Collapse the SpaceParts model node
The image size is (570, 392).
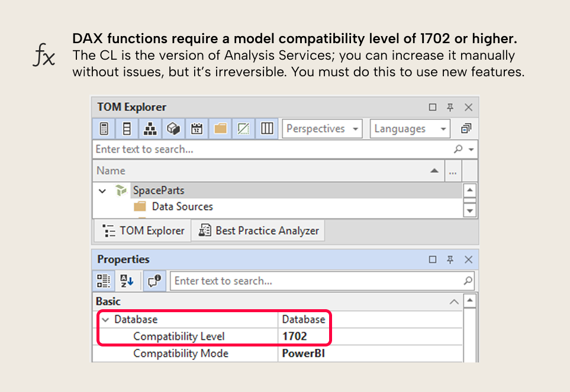pos(102,190)
